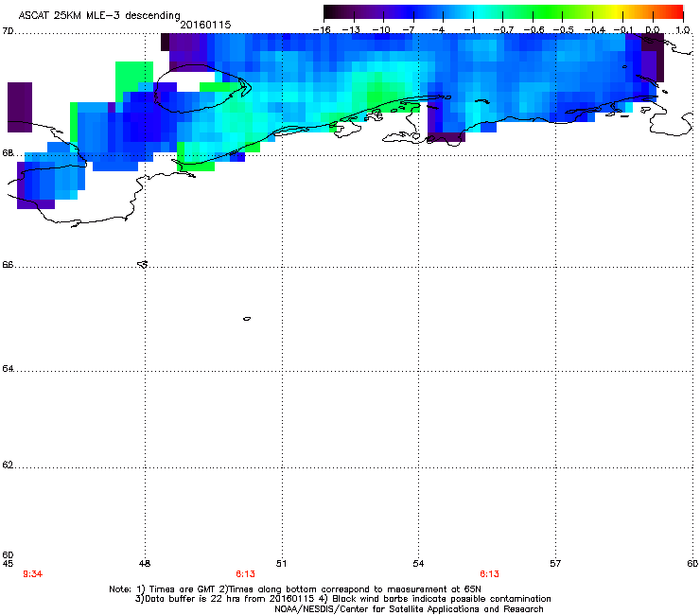Click the '1.0' color scale label
This screenshot has height=615, width=700.
pyautogui.click(x=683, y=30)
